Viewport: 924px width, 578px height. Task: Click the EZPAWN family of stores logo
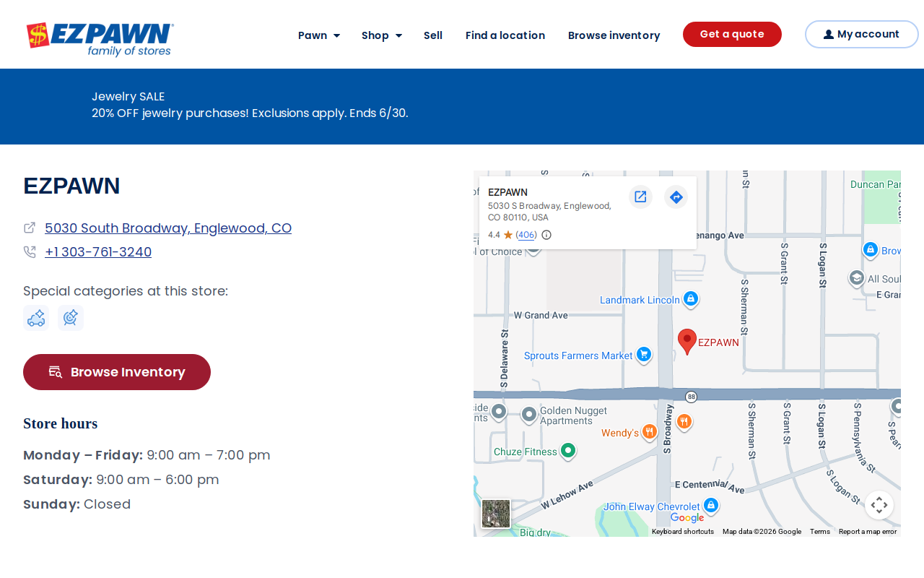tap(100, 39)
